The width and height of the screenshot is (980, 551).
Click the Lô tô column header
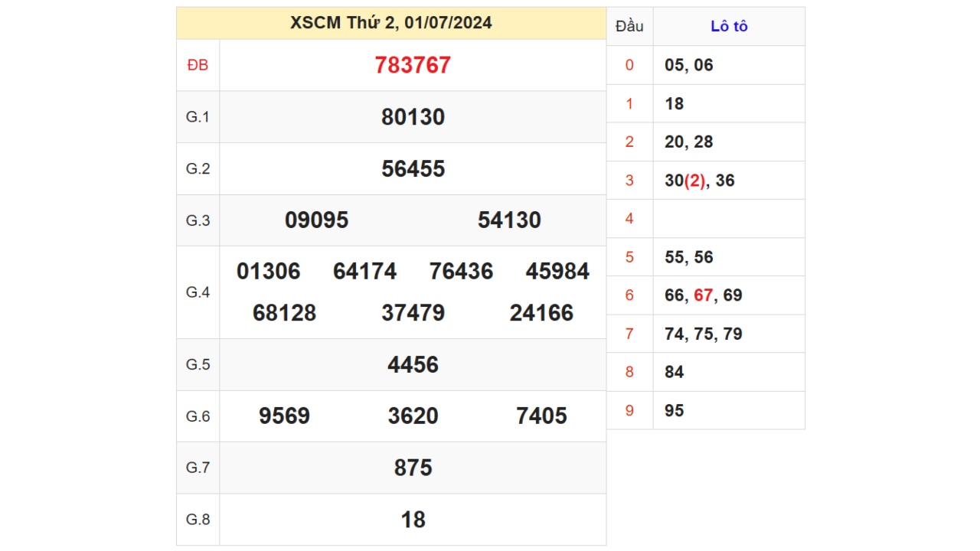(729, 27)
